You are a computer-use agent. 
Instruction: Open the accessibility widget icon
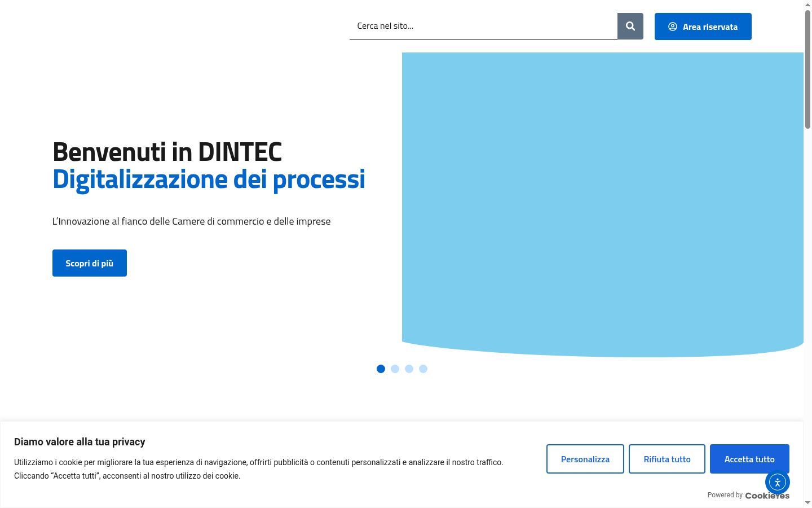tap(778, 482)
